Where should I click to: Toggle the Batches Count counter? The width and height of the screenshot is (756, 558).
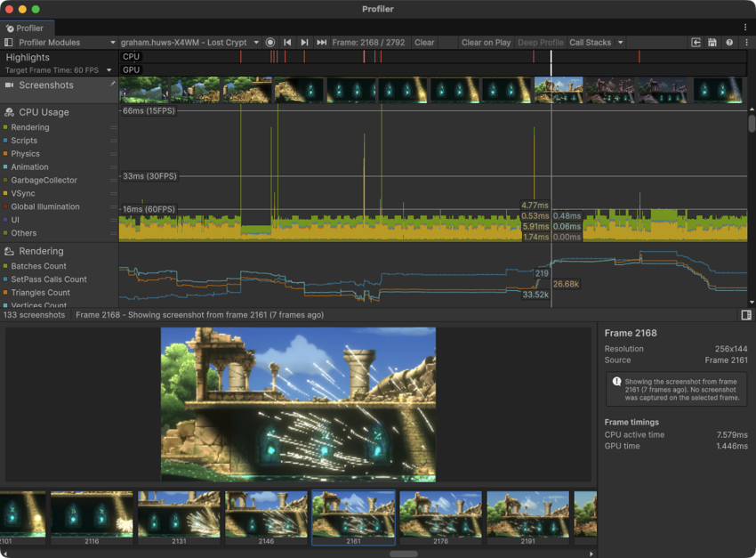click(5, 266)
